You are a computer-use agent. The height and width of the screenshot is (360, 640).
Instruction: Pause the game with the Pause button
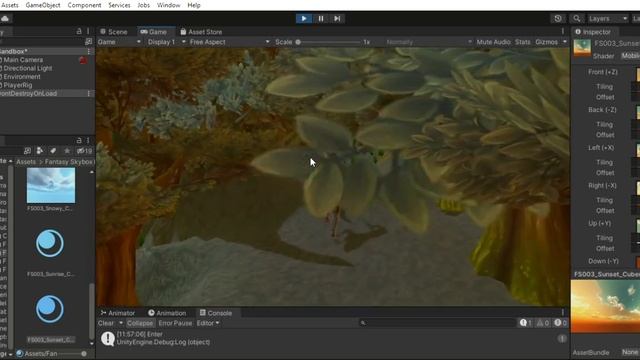321,18
